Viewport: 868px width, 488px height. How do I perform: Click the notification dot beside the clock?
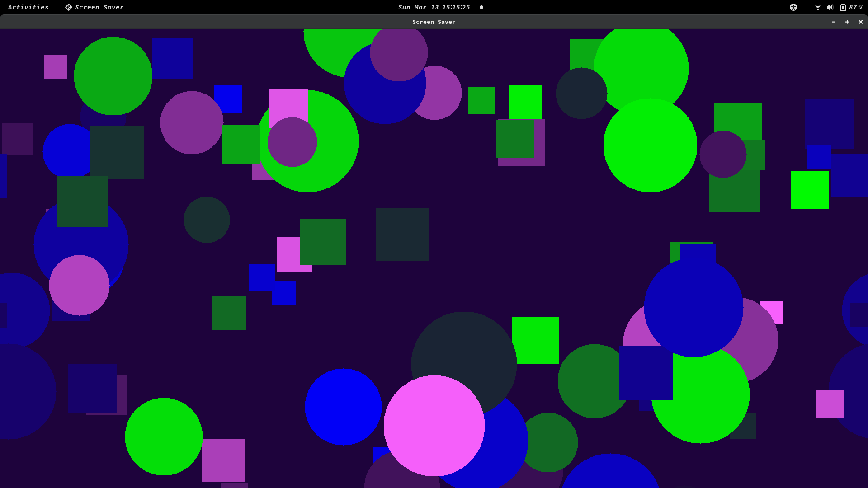point(481,7)
